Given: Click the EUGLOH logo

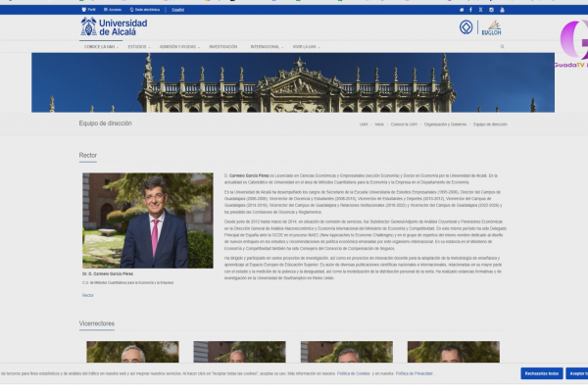Looking at the screenshot, I should coord(491,27).
